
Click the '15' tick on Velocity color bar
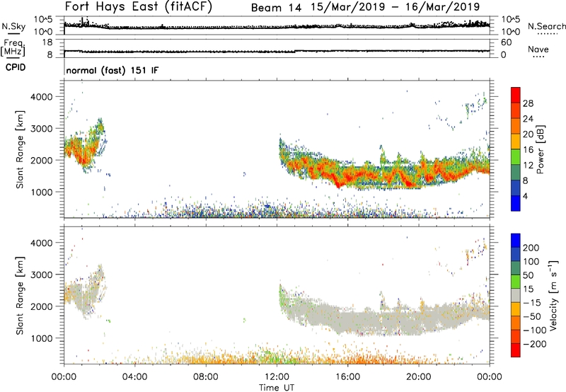(x=528, y=289)
